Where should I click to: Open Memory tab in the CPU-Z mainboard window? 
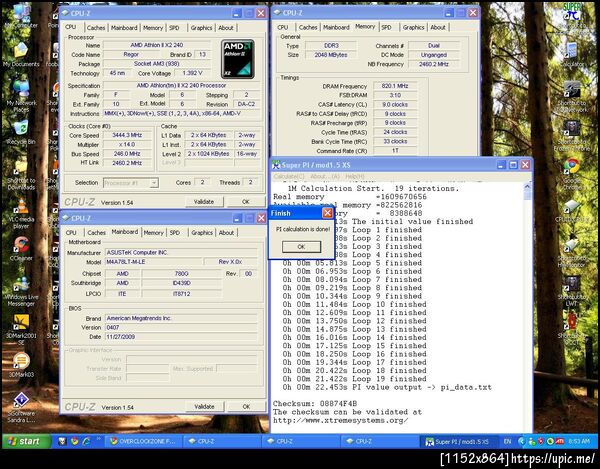click(153, 233)
